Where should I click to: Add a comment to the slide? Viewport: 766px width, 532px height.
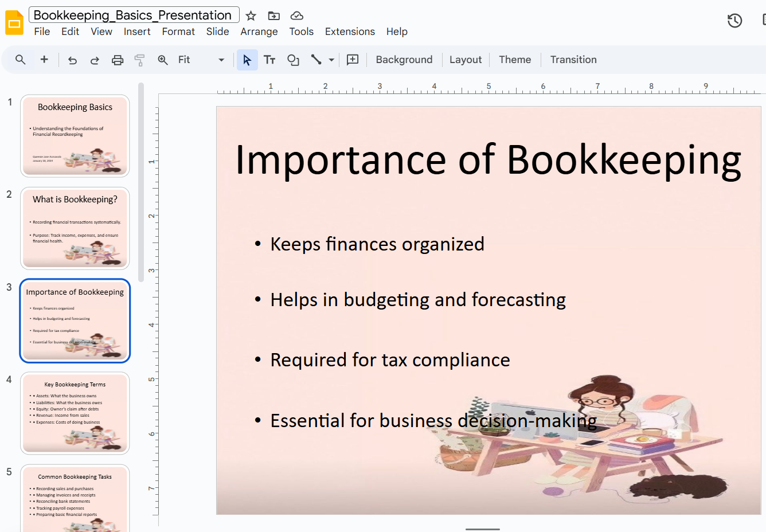(353, 60)
